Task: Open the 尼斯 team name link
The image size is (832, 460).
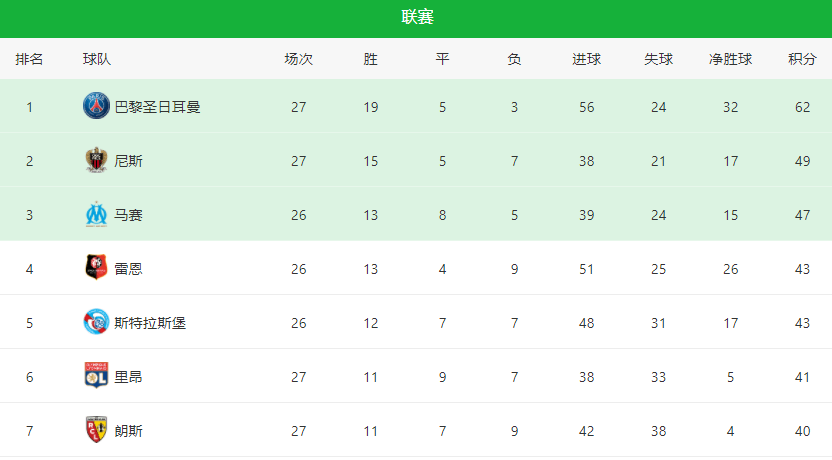Action: click(128, 161)
